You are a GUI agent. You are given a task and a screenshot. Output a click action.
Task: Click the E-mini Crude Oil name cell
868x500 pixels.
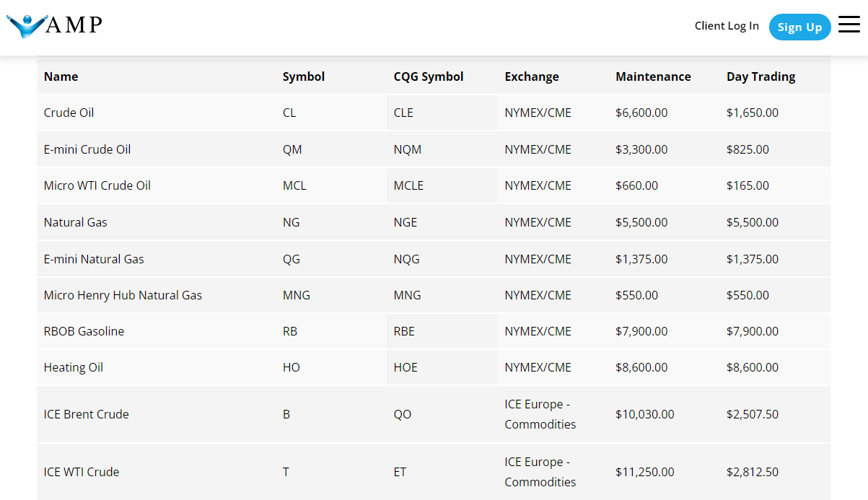coord(87,149)
